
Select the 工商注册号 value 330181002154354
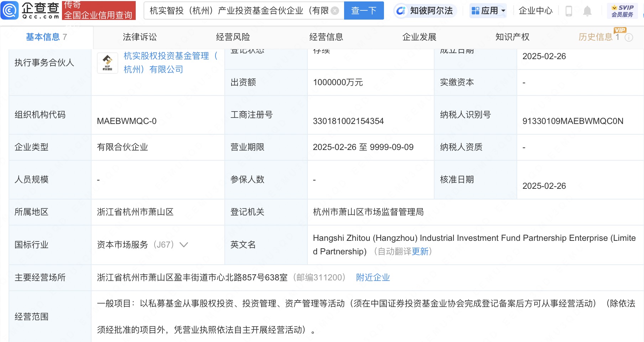point(348,121)
